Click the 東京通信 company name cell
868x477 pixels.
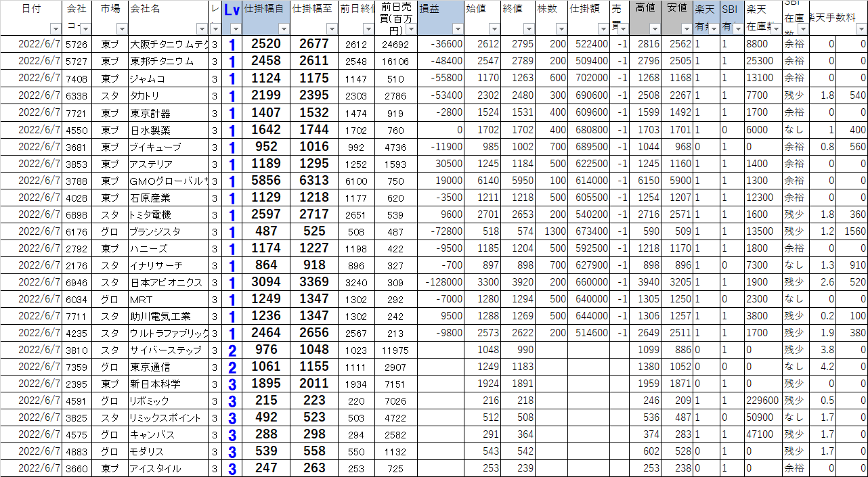point(169,367)
